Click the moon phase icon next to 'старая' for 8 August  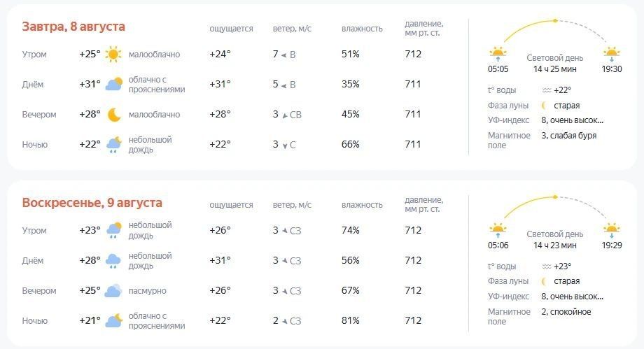click(545, 106)
